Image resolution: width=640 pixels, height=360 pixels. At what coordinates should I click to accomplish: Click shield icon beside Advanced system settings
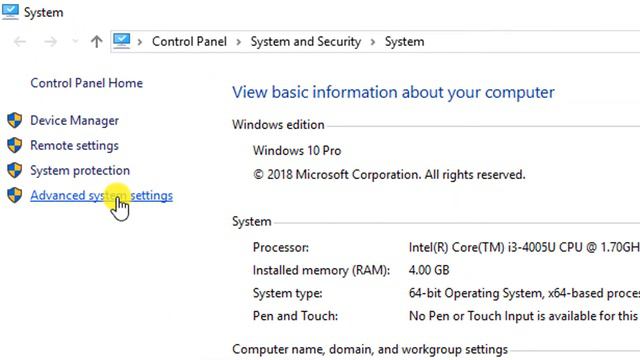15,195
